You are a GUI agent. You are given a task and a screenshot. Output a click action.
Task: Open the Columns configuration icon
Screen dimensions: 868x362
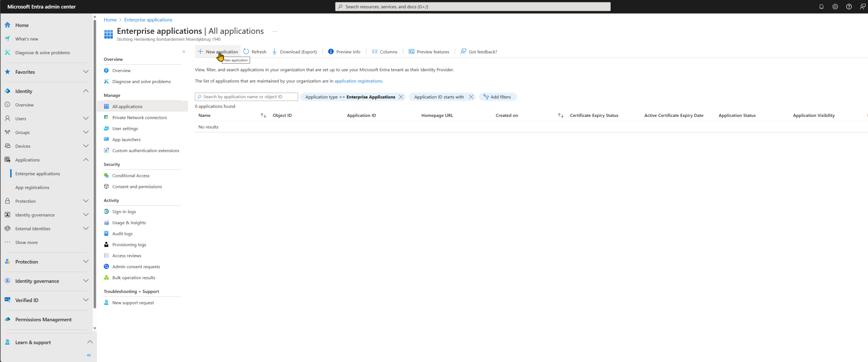click(x=375, y=51)
